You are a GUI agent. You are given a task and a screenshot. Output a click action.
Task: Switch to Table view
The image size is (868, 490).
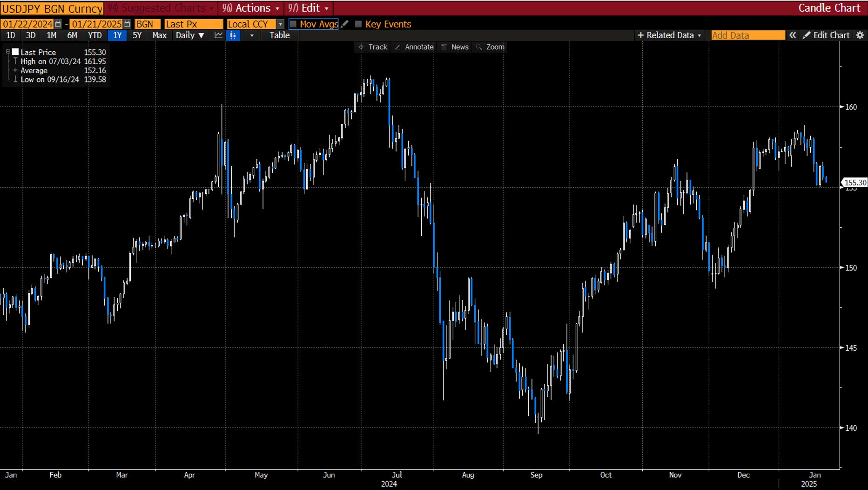pos(280,35)
